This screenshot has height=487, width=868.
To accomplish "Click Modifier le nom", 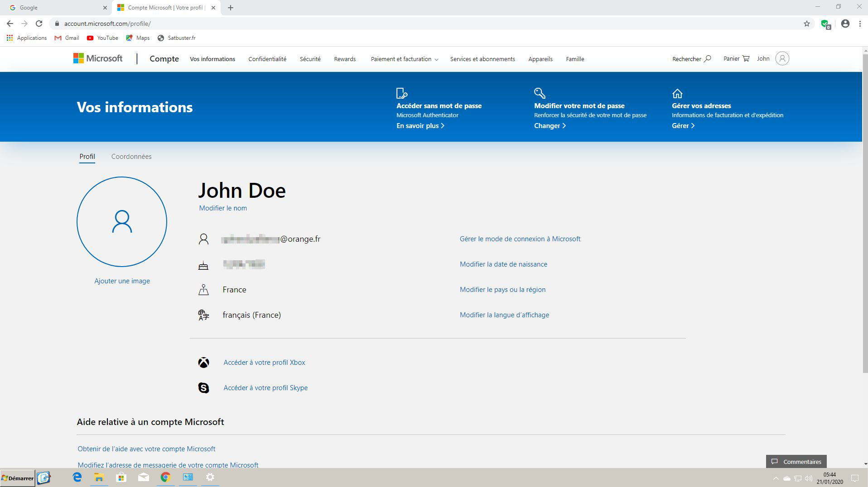I will click(223, 208).
